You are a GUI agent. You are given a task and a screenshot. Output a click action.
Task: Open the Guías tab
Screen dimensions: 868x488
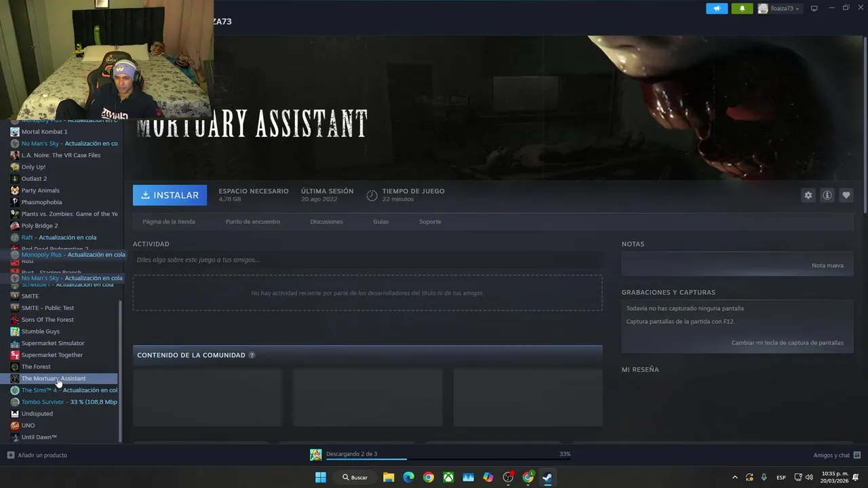click(381, 222)
